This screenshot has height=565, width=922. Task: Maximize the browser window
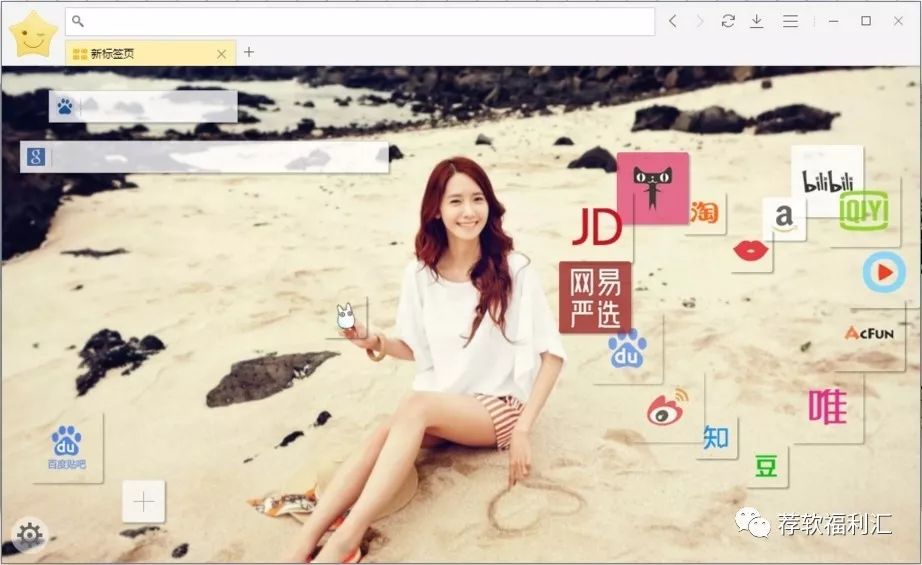point(866,21)
